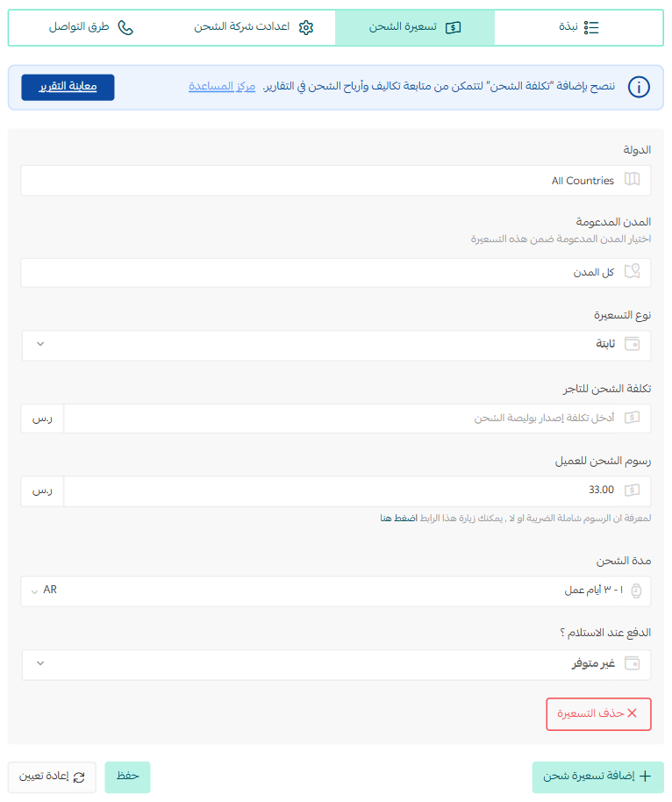Expand the نوع التسعيرة dropdown showing ثابتة
Screen dimensions: 672x802
(x=336, y=345)
